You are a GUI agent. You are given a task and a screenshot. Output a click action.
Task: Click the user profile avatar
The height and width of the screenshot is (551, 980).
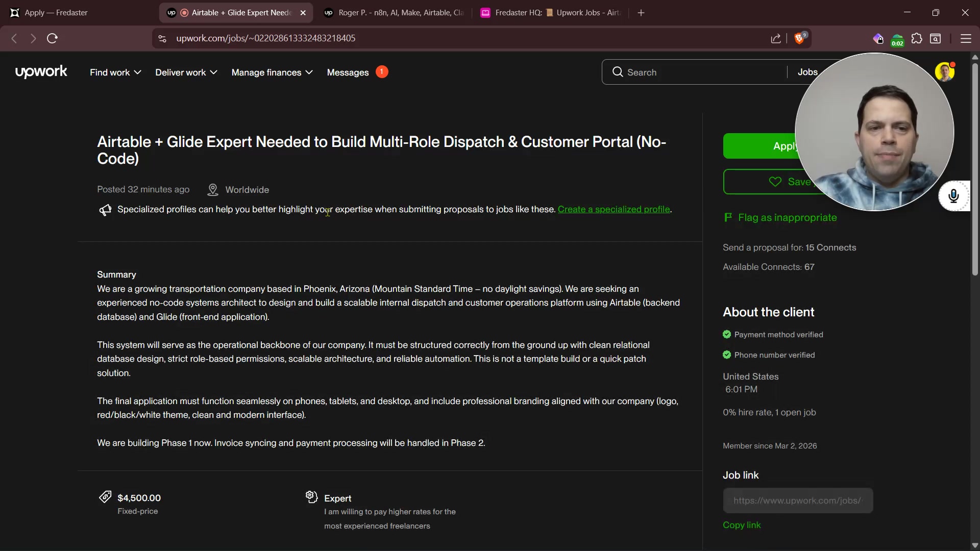coord(944,72)
